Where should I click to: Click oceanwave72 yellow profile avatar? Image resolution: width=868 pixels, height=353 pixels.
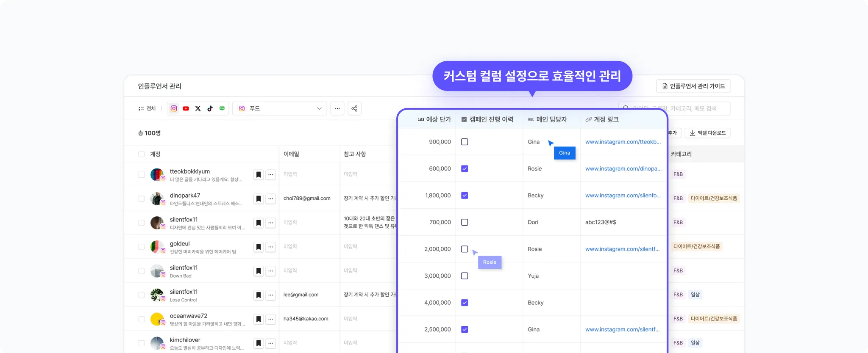pos(157,319)
